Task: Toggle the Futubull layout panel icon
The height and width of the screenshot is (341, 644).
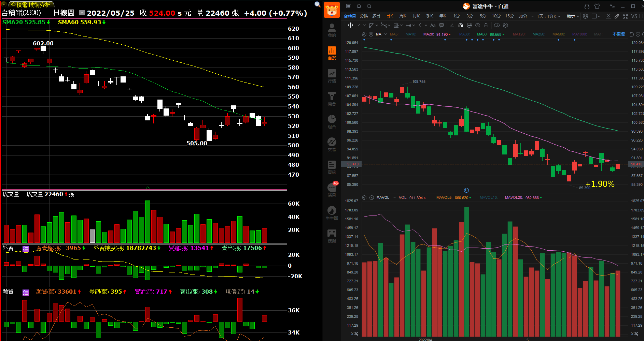Action: 349,6
